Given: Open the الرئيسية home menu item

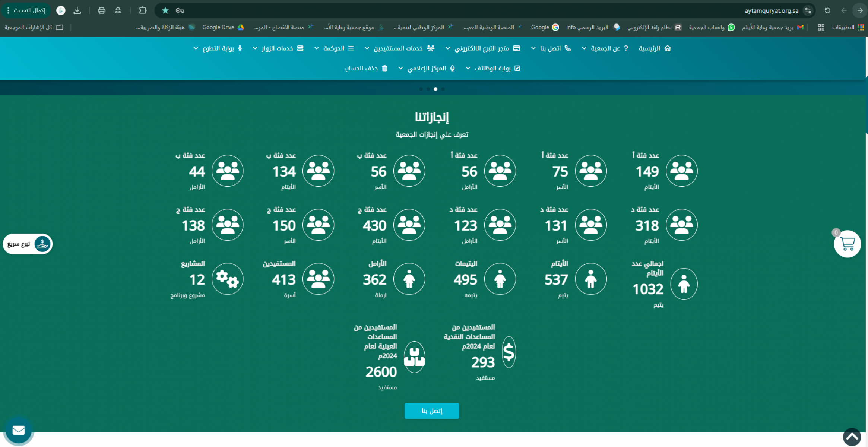Looking at the screenshot, I should tap(654, 48).
